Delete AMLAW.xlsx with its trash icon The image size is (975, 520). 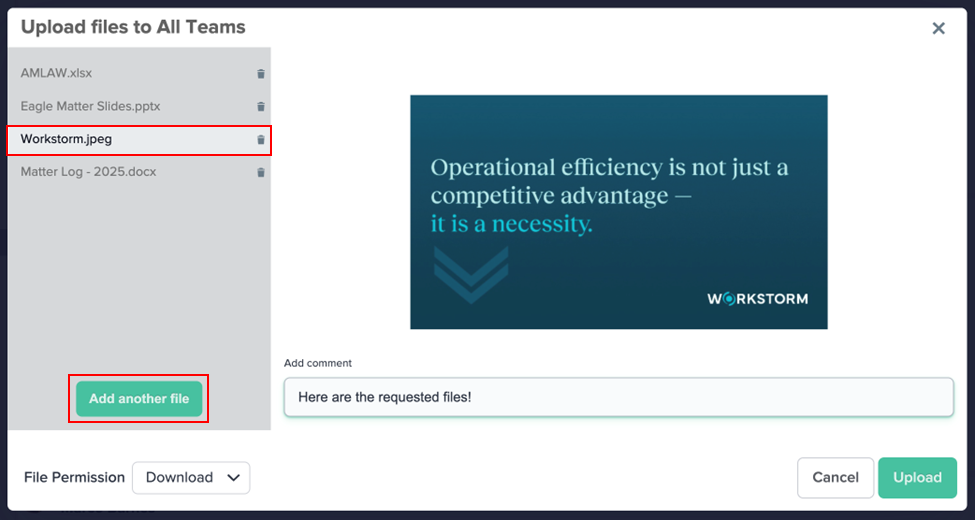(261, 73)
